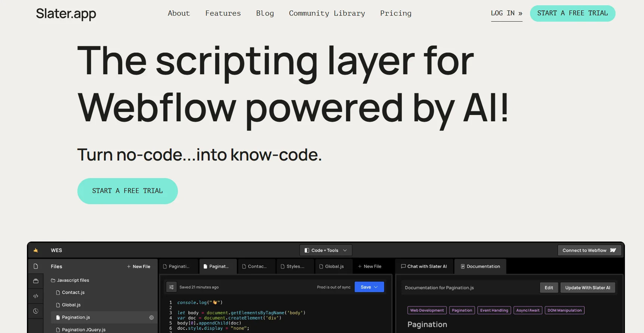The image size is (644, 333).
Task: Expand the Code + Tools dropdown
Action: (326, 250)
